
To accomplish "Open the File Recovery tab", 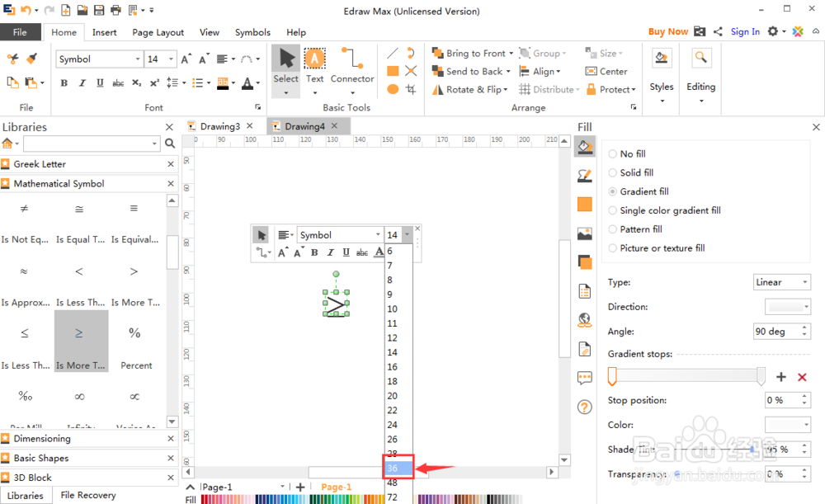I will (88, 495).
